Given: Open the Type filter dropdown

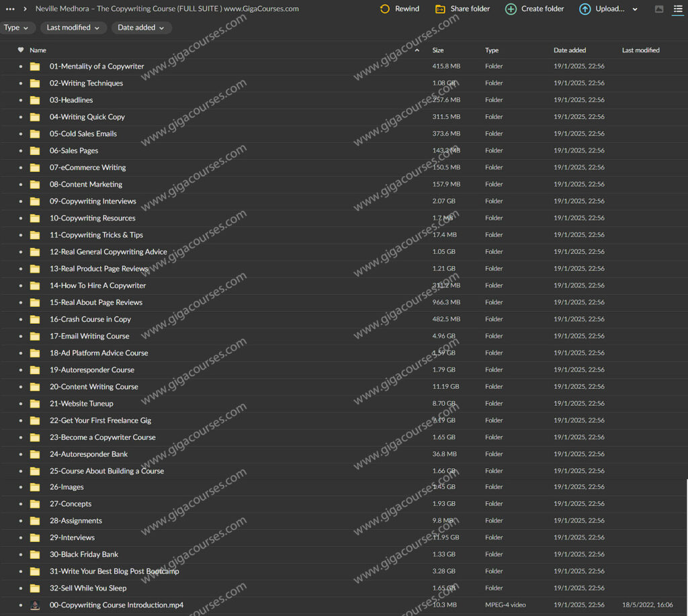Looking at the screenshot, I should point(17,28).
